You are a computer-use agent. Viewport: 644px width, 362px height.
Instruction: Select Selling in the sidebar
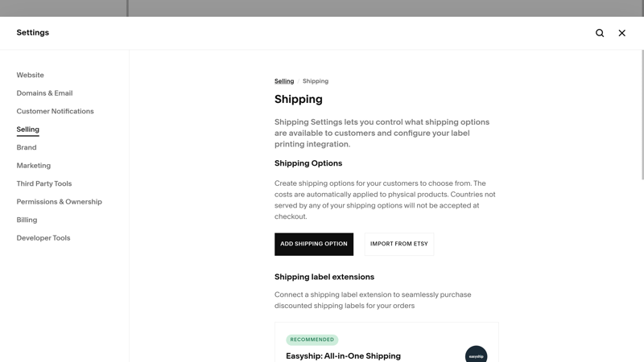click(27, 130)
